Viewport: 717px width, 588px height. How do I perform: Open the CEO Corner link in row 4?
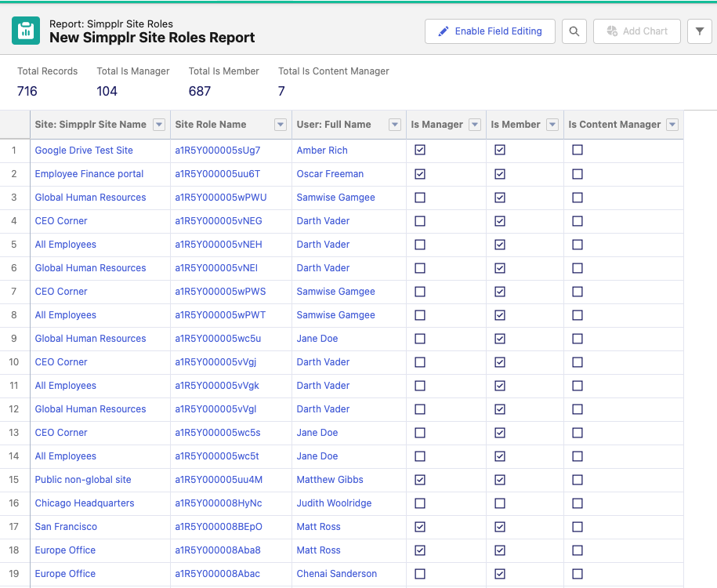coord(61,221)
